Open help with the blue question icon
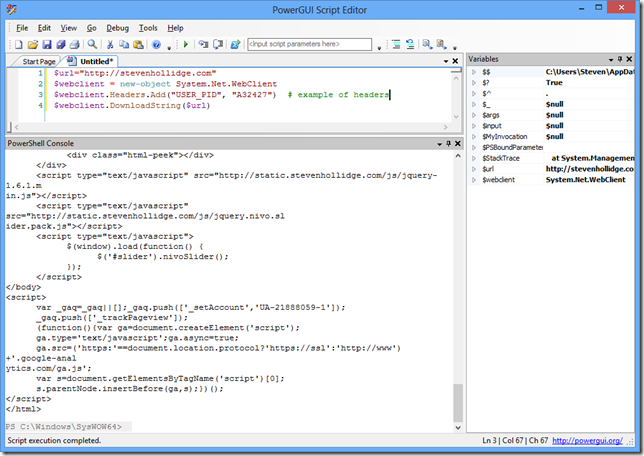 156,44
